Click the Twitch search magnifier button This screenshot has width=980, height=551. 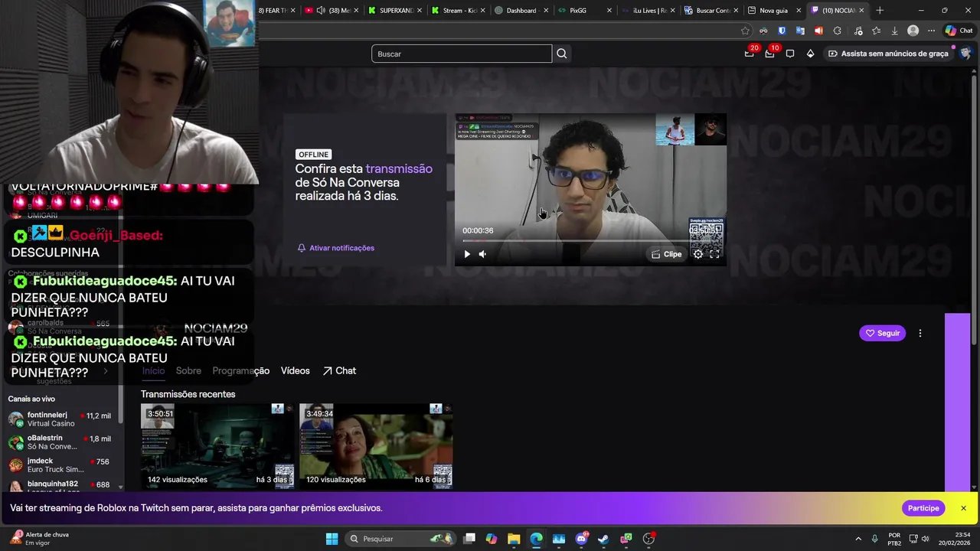[562, 54]
